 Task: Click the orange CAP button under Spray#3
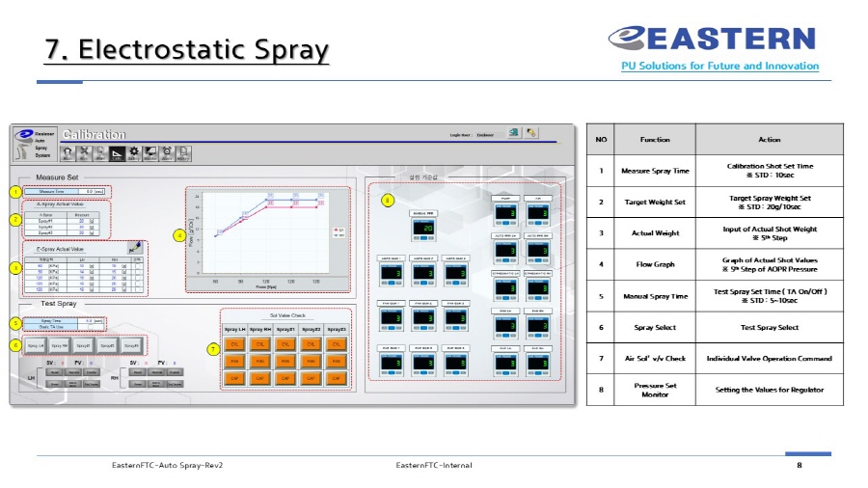336,378
